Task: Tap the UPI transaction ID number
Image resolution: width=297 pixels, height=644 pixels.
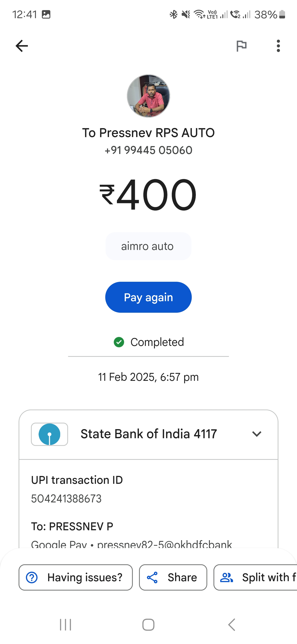Action: (66, 499)
